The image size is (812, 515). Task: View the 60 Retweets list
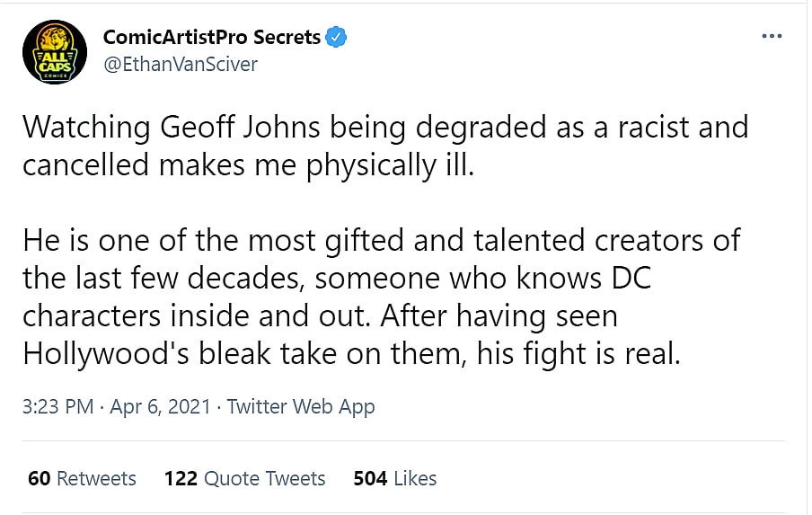coord(82,478)
